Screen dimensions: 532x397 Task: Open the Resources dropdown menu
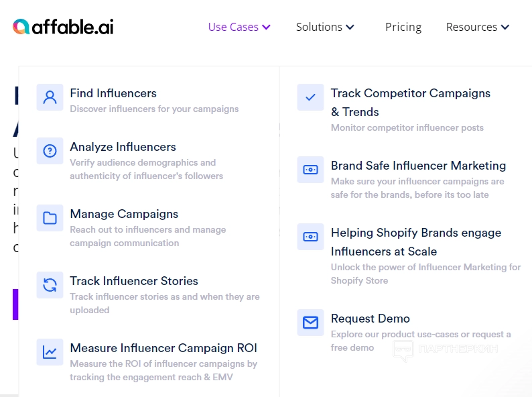click(x=477, y=27)
